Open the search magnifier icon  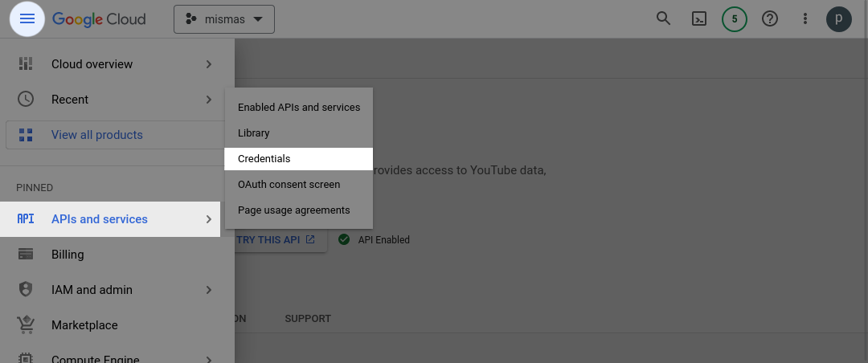tap(663, 18)
